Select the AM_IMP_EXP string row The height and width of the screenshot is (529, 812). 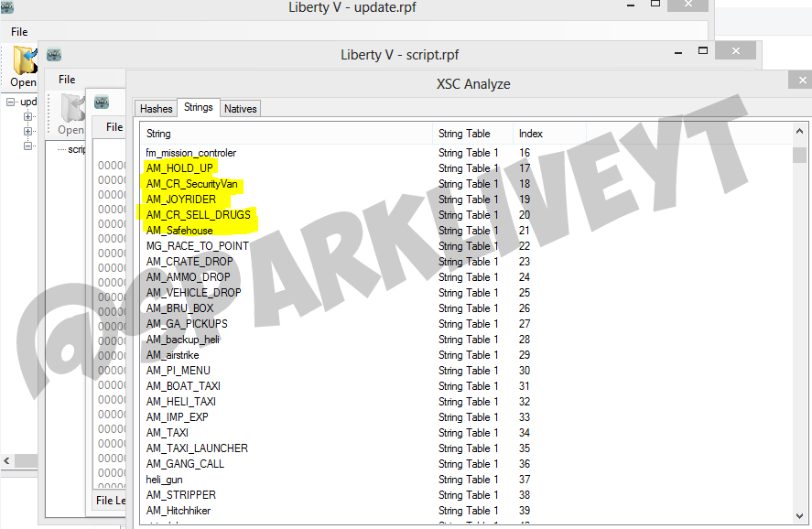466,416
